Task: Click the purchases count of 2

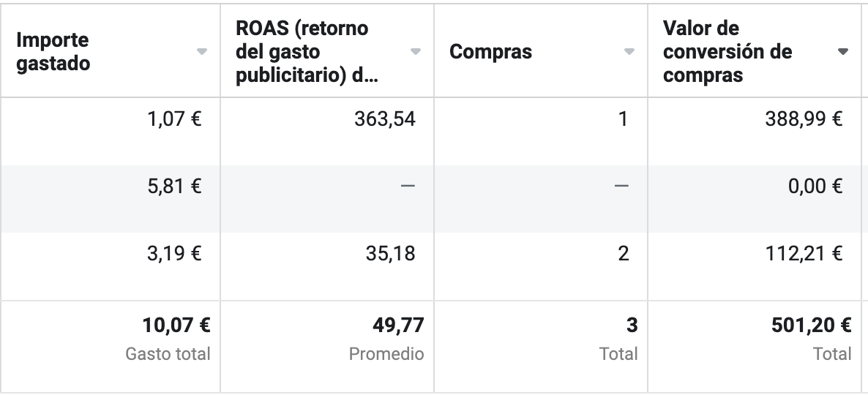Action: click(x=624, y=253)
